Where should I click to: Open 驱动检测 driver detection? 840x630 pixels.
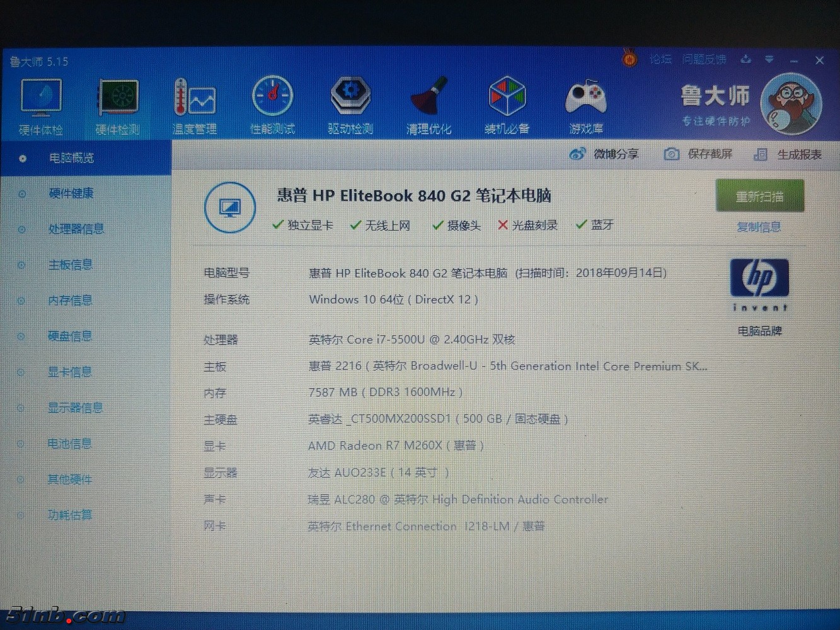(x=350, y=106)
